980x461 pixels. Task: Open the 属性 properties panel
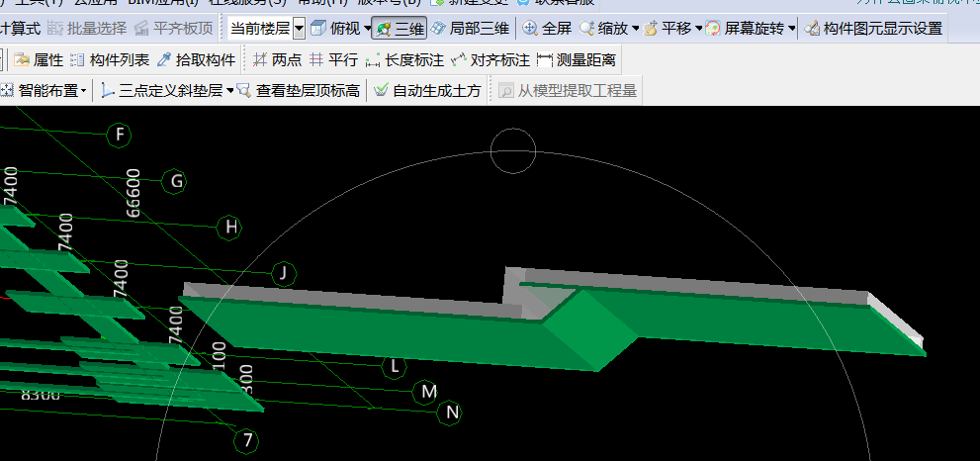point(39,60)
